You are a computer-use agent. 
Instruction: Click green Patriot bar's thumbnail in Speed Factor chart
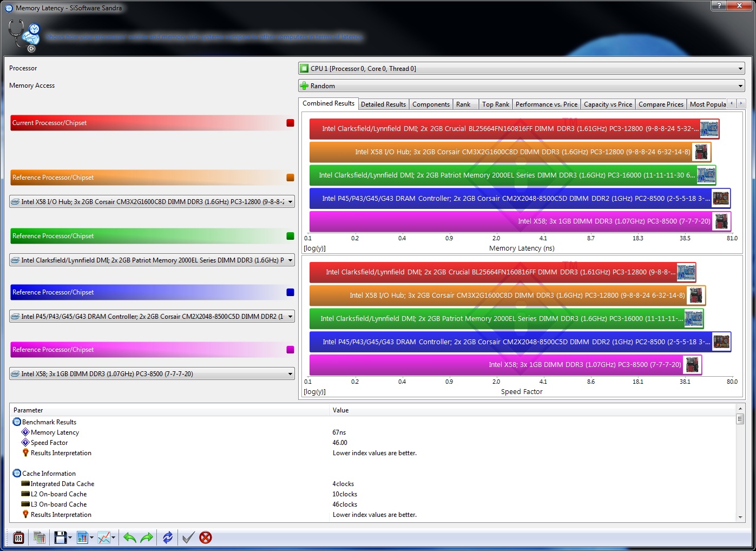[x=693, y=319]
